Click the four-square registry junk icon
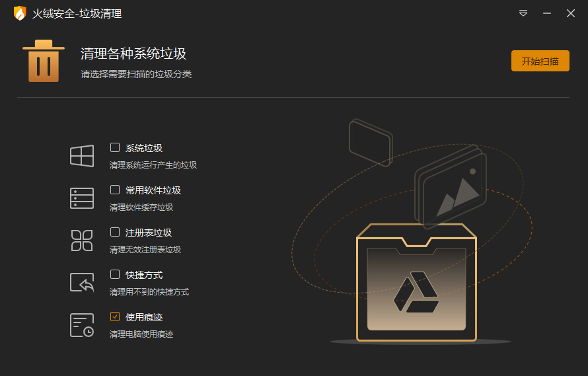Screen dimensions: 588x376 (82, 241)
